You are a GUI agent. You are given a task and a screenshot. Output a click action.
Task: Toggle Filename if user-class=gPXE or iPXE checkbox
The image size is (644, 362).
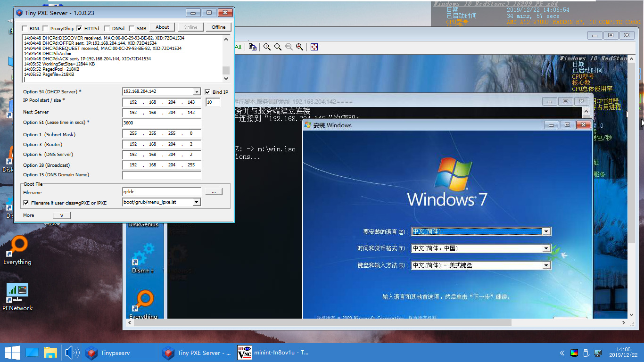[26, 203]
